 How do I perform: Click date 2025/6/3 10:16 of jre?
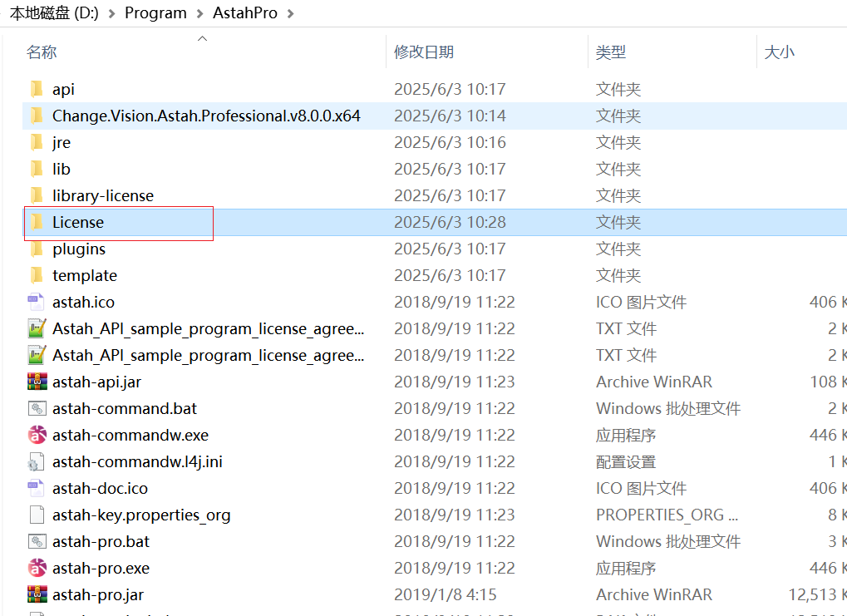[x=450, y=143]
